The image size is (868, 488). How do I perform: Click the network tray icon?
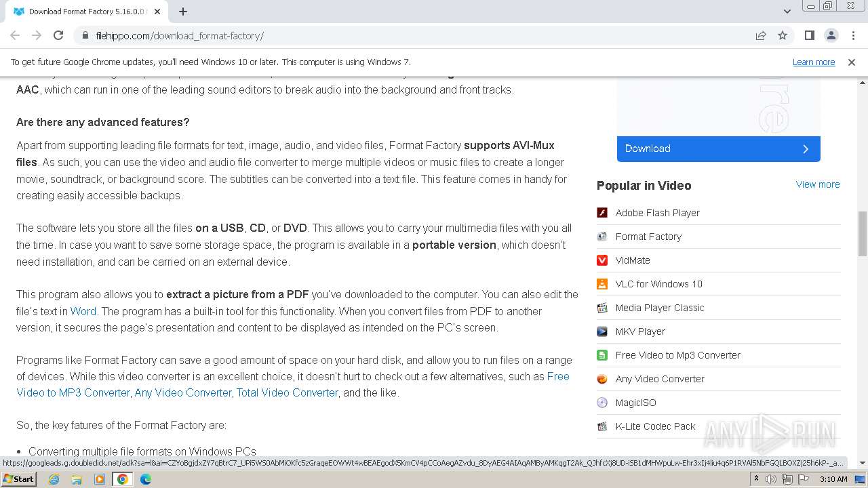[787, 479]
